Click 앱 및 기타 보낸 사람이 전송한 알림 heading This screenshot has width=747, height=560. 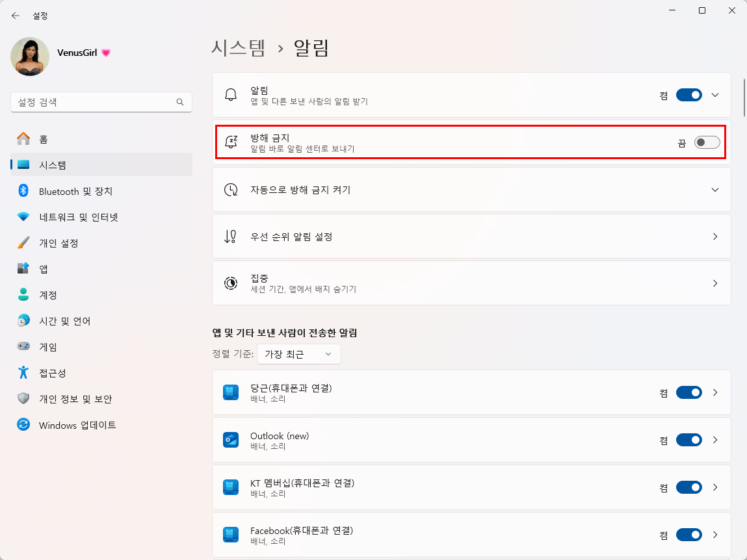285,333
